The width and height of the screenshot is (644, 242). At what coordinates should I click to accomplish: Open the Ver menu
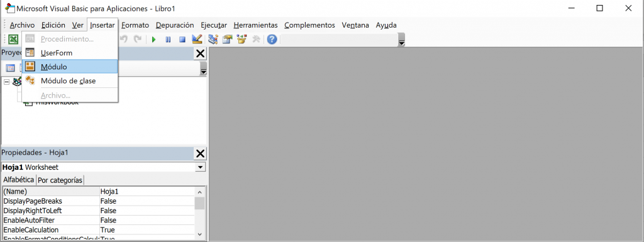coord(77,25)
